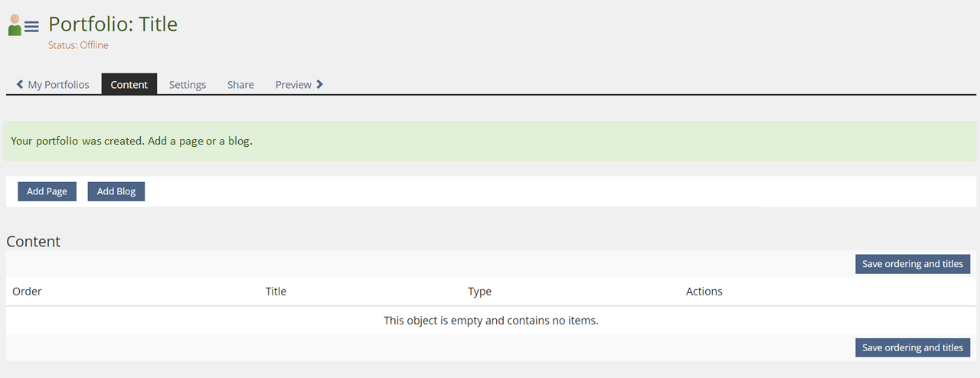Viewport: 980px width, 378px height.
Task: Click the Portfolio: Title heading
Action: 113,24
